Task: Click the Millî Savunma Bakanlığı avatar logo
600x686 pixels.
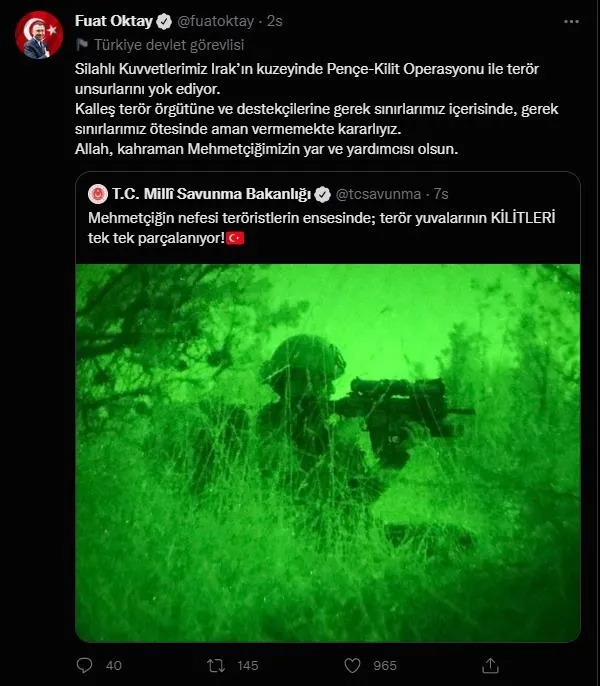Action: pyautogui.click(x=98, y=194)
